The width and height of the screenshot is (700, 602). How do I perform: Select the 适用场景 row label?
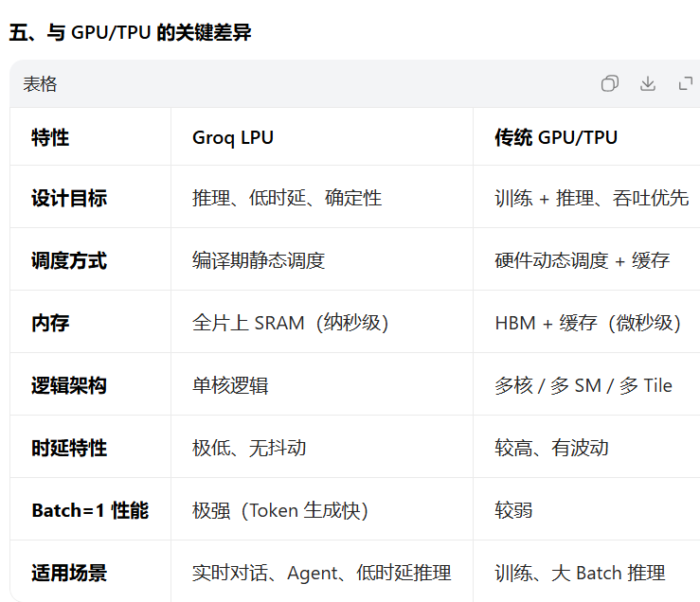(x=69, y=573)
